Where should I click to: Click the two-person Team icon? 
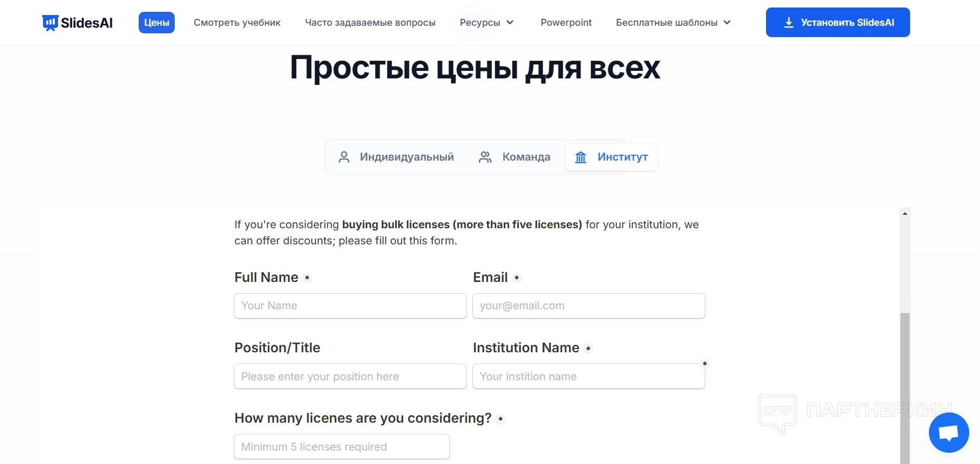[485, 157]
